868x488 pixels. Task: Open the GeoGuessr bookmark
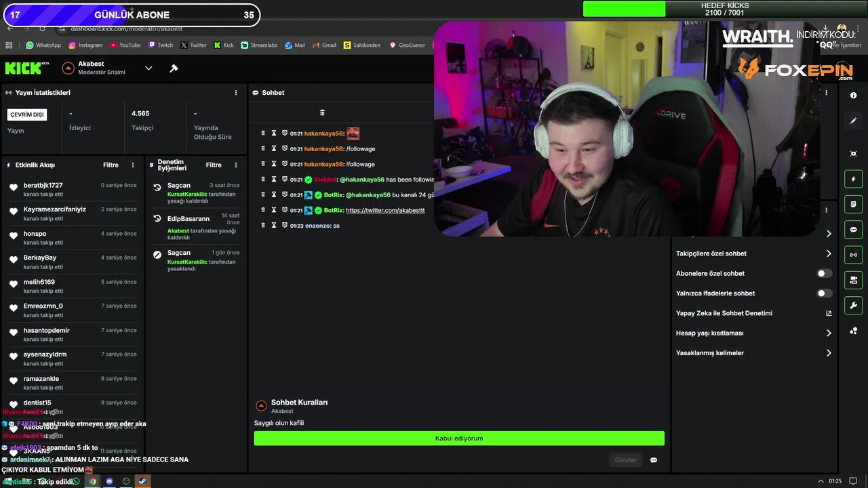tap(407, 45)
